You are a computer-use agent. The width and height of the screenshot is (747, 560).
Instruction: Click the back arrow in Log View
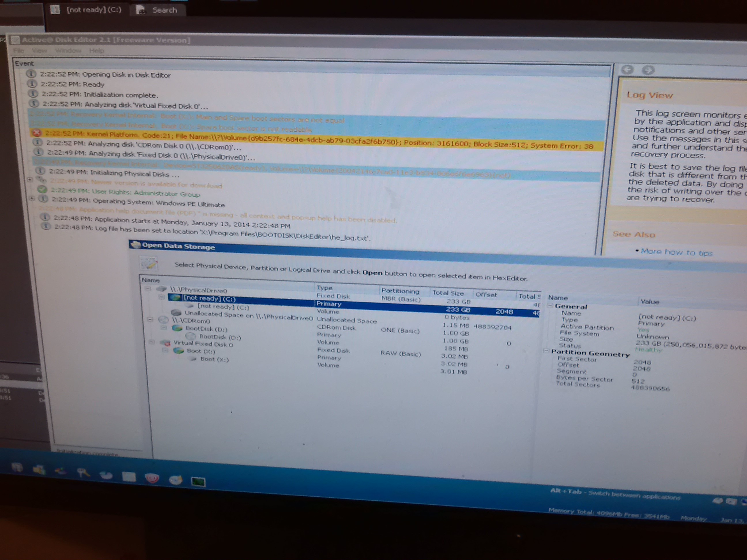(x=627, y=69)
